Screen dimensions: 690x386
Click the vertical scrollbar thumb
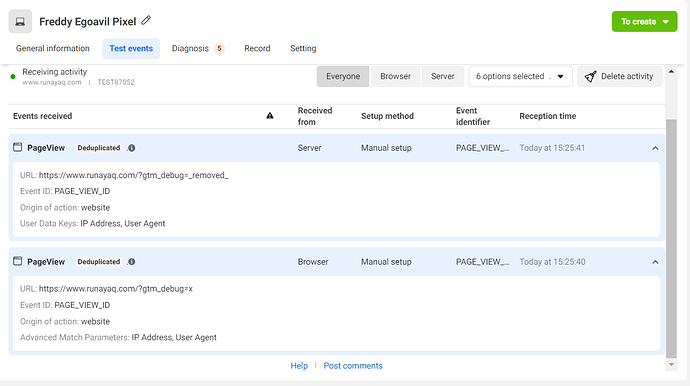671,239
